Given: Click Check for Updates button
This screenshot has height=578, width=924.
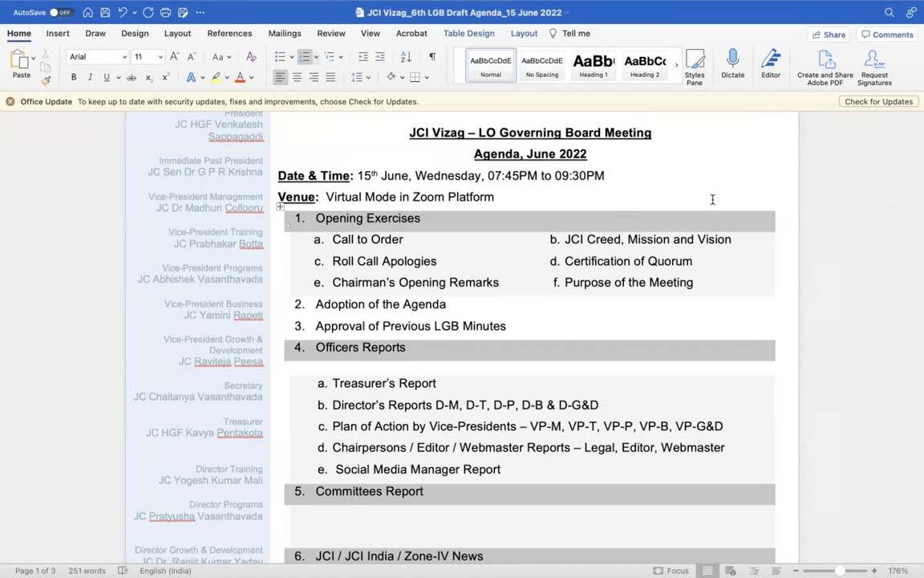Looking at the screenshot, I should [x=878, y=101].
